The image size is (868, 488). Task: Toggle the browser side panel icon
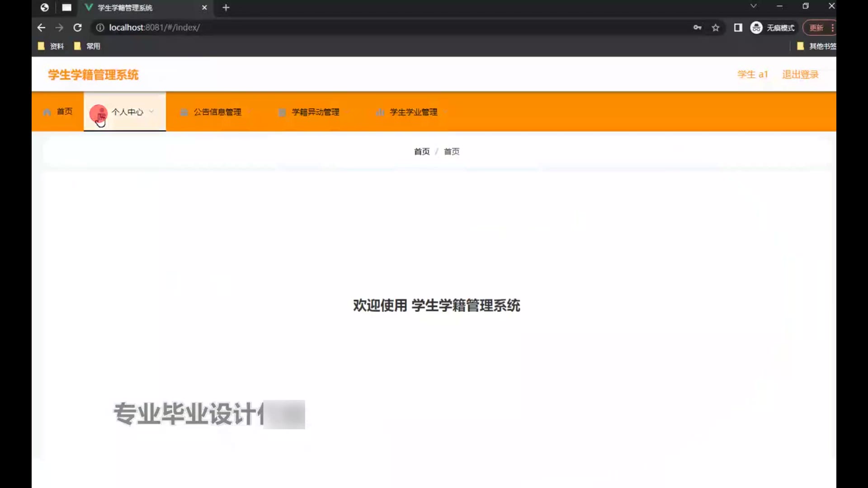click(x=738, y=28)
